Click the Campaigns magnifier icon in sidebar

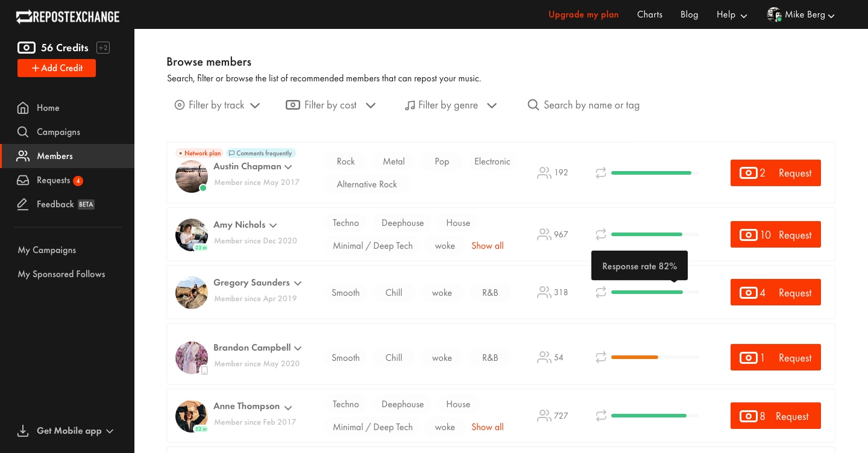(x=23, y=132)
